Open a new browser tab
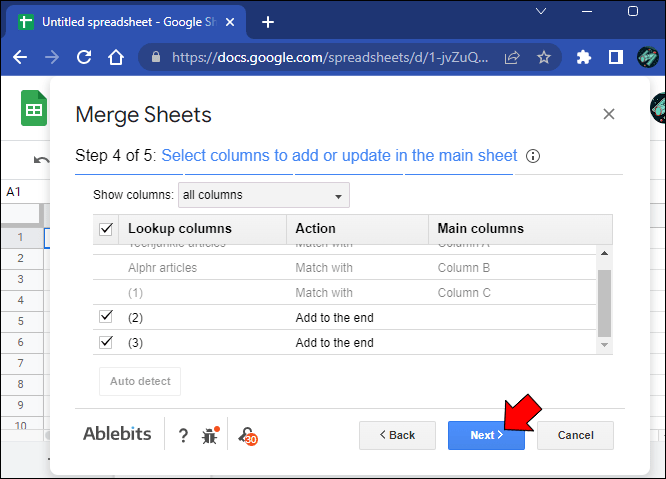Image resolution: width=666 pixels, height=479 pixels. click(268, 22)
